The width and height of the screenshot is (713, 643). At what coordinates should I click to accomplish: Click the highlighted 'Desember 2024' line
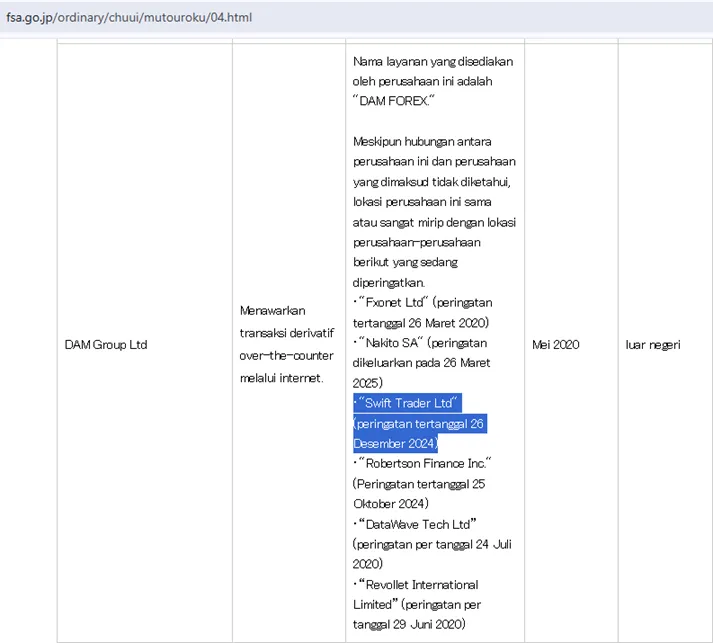[396, 443]
